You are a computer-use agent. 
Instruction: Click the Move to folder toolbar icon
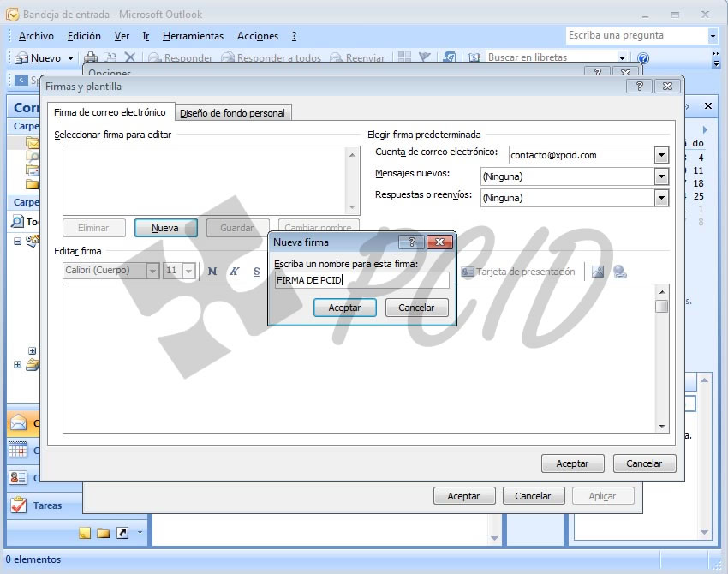[110, 57]
